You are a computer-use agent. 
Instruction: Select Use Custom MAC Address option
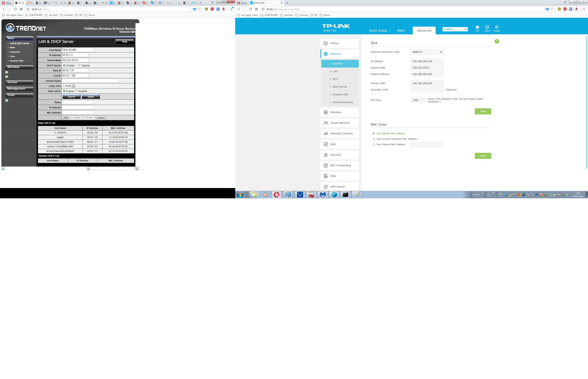coord(374,145)
